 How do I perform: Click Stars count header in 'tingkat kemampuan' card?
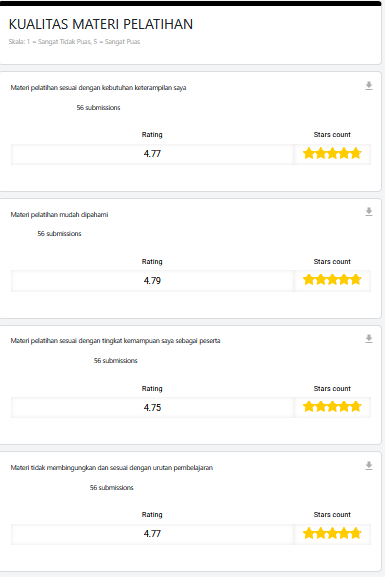pos(332,389)
